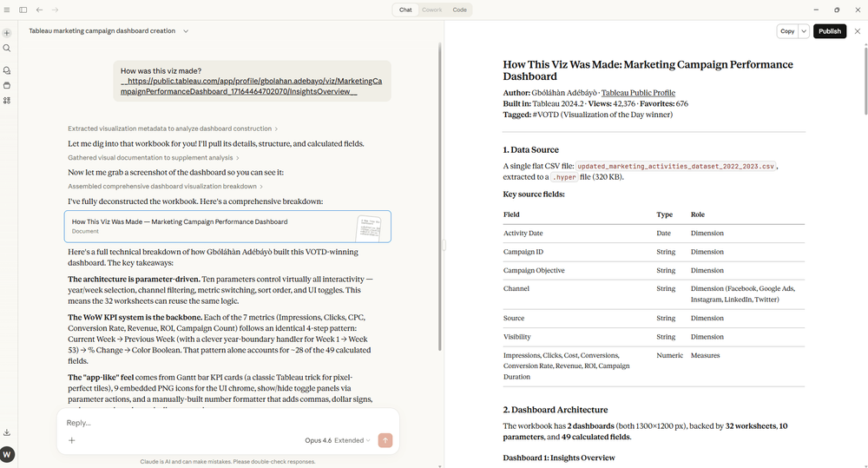
Task: Click the Publish button
Action: point(830,31)
